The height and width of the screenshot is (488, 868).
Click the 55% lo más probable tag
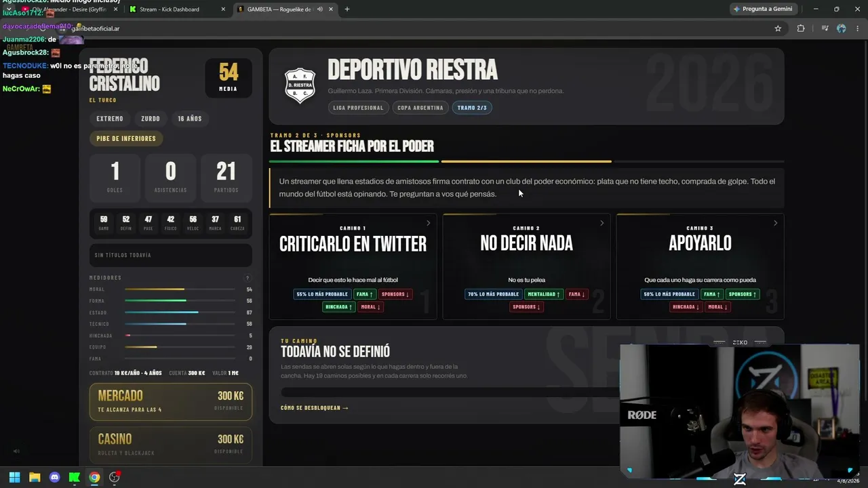(322, 294)
